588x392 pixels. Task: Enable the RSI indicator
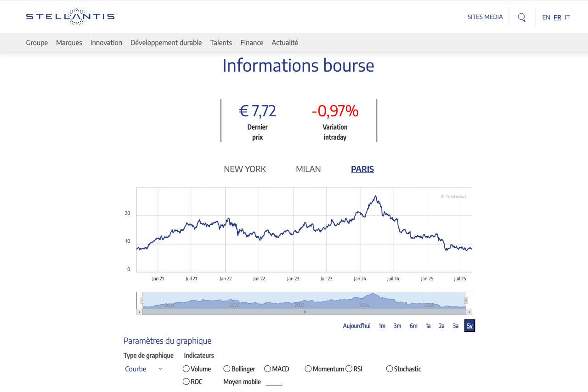(x=349, y=369)
